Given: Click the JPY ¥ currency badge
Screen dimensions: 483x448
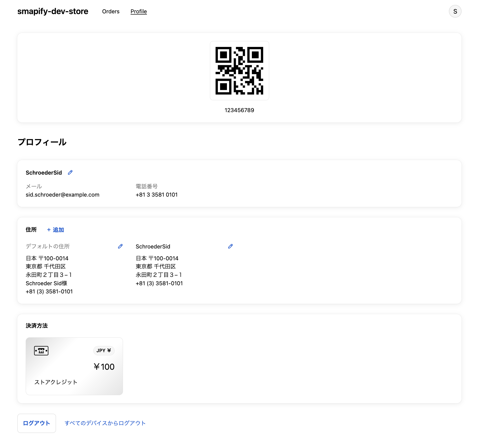Looking at the screenshot, I should [x=104, y=350].
